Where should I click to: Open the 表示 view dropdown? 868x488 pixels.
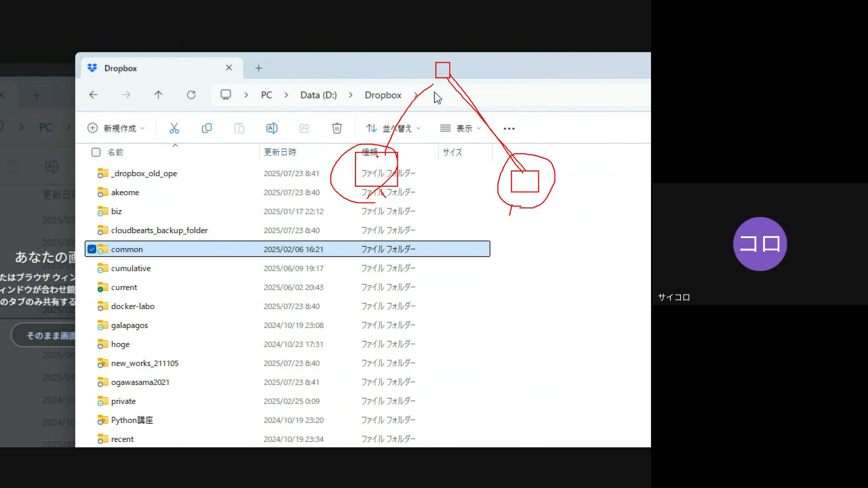[x=460, y=128]
